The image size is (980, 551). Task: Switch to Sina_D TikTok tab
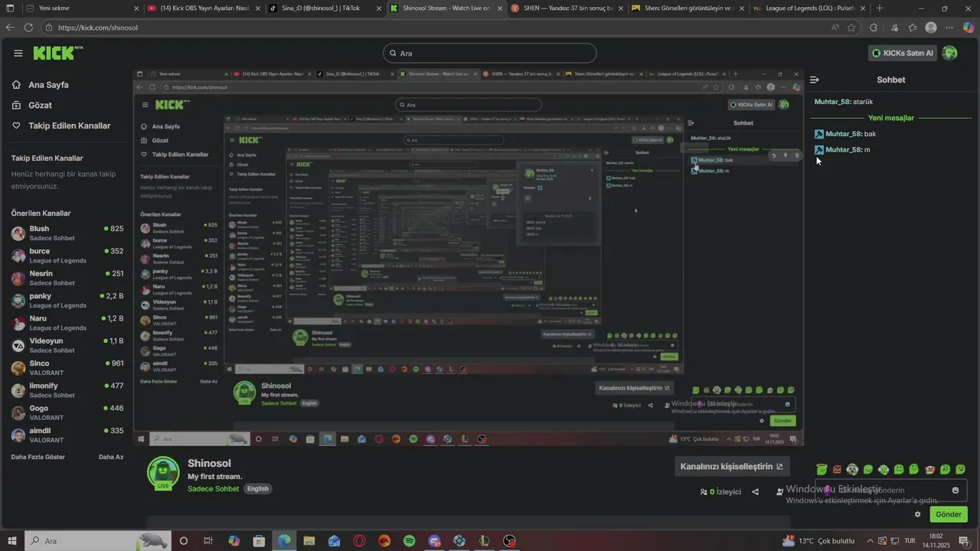325,8
